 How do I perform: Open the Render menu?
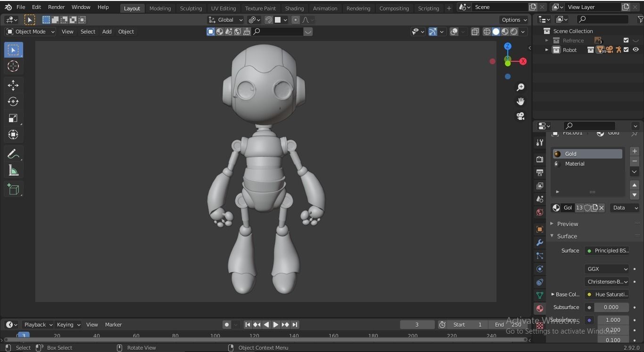pos(56,7)
